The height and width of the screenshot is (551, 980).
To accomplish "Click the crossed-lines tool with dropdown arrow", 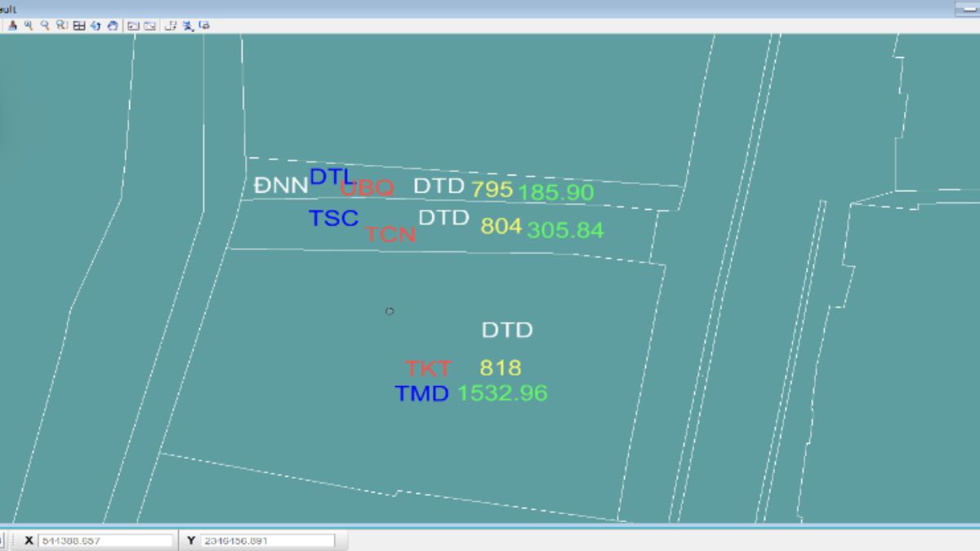I will click(188, 25).
